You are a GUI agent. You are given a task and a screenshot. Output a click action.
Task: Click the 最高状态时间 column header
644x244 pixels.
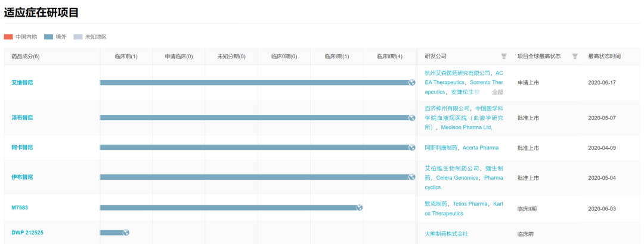click(x=604, y=56)
